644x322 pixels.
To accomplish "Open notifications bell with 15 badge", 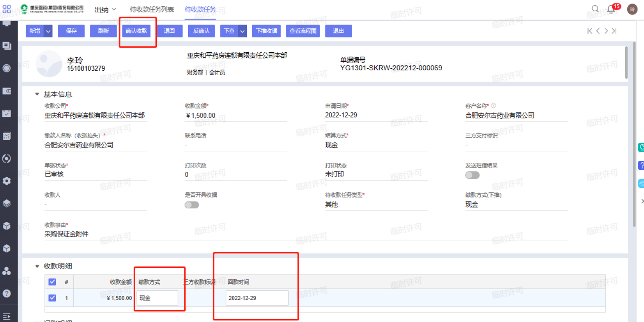I will 612,9.
